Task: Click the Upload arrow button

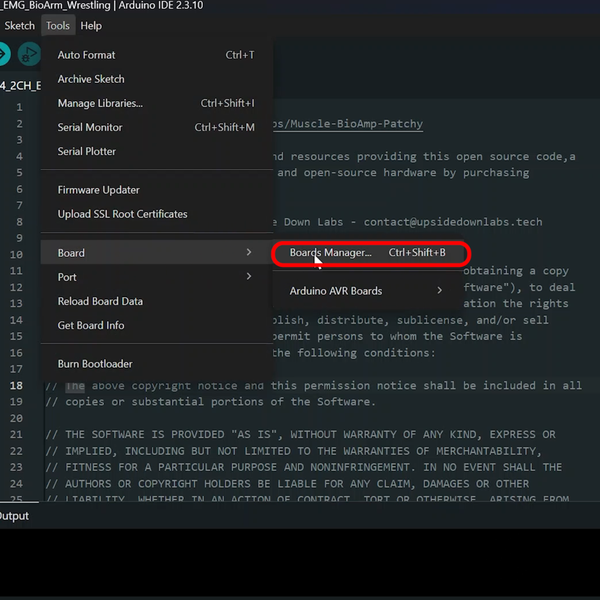Action: pyautogui.click(x=4, y=54)
